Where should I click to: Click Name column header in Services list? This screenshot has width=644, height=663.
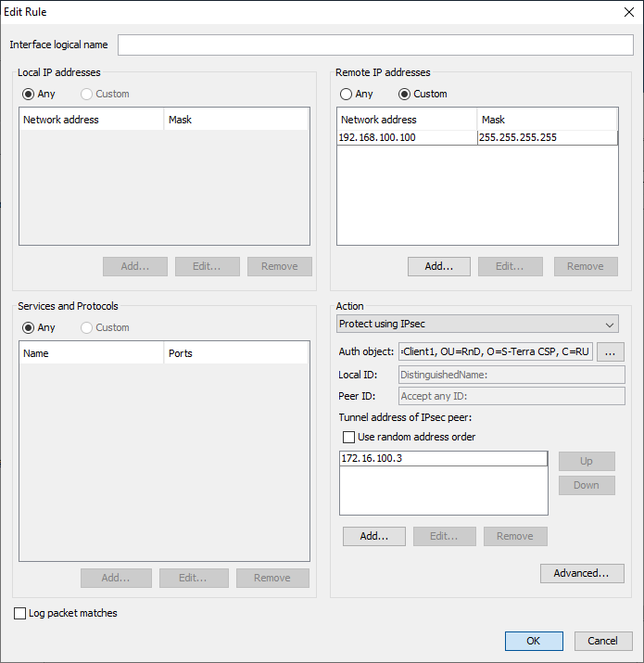(x=92, y=353)
